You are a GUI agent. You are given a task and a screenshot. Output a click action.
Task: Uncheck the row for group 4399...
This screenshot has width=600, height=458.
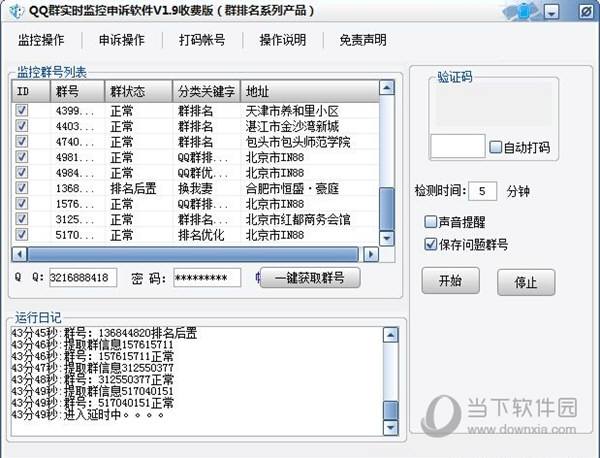[21, 111]
